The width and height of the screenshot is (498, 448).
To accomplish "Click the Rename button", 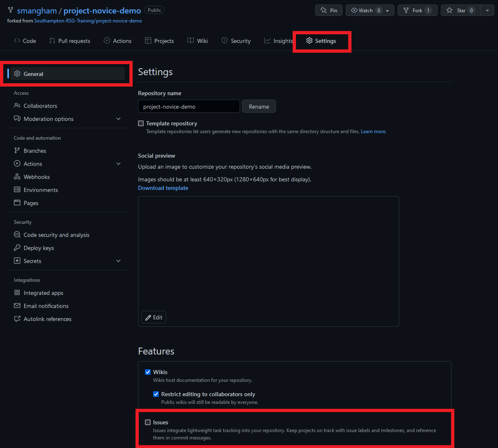I will coord(259,106).
